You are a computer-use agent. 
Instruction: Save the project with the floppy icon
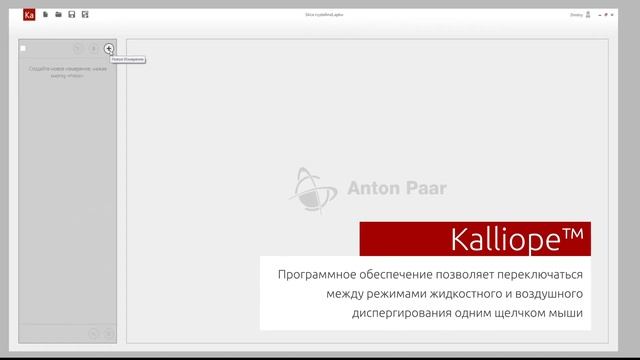pos(71,14)
